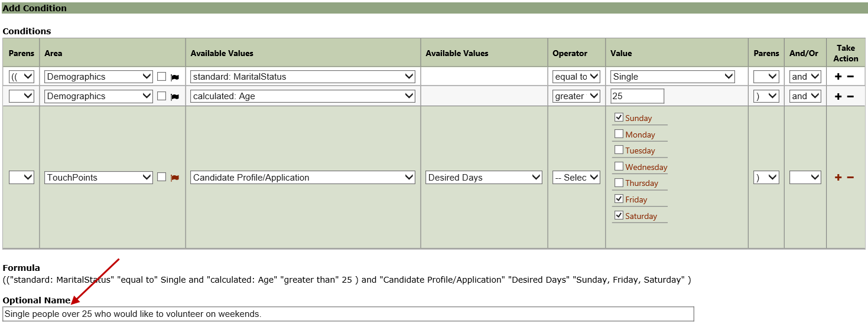Image resolution: width=868 pixels, height=324 pixels.
Task: Click the plus icon on TouchPoints row
Action: (838, 177)
